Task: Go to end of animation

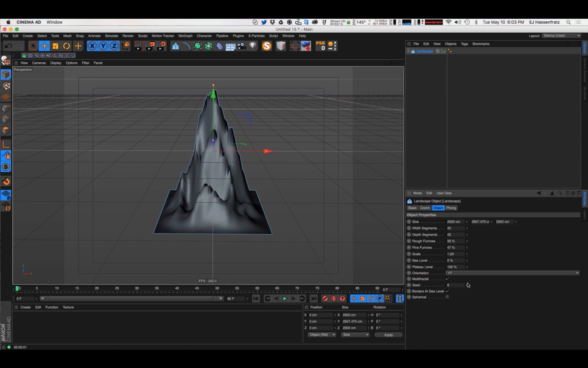Action: pos(314,299)
